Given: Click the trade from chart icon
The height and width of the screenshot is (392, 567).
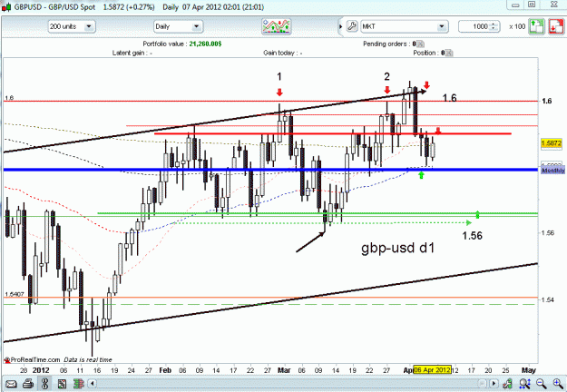Looking at the screenshot, I should (508, 384).
